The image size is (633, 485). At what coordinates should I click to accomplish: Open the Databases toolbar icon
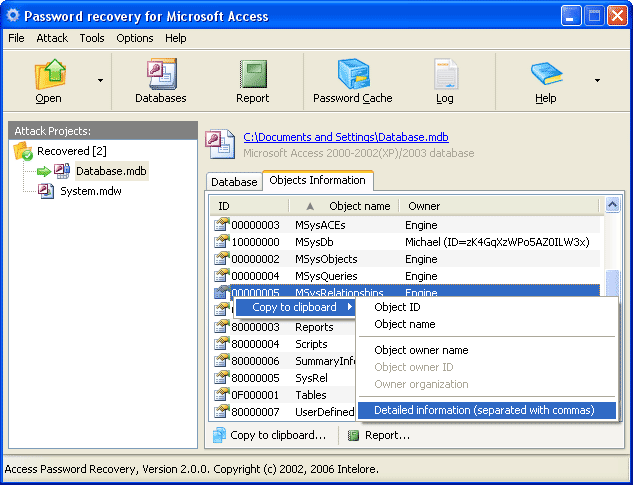tap(161, 74)
